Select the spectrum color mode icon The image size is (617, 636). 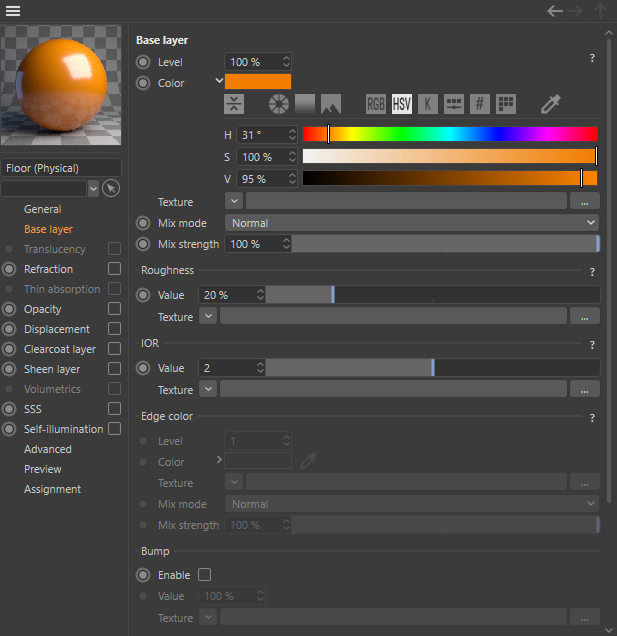coord(305,104)
